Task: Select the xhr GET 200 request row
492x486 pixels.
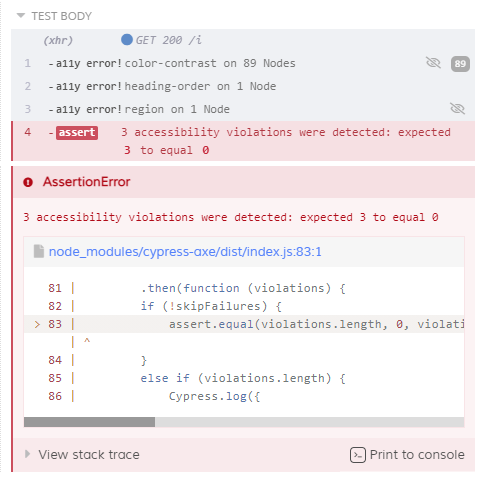Action: pos(243,40)
